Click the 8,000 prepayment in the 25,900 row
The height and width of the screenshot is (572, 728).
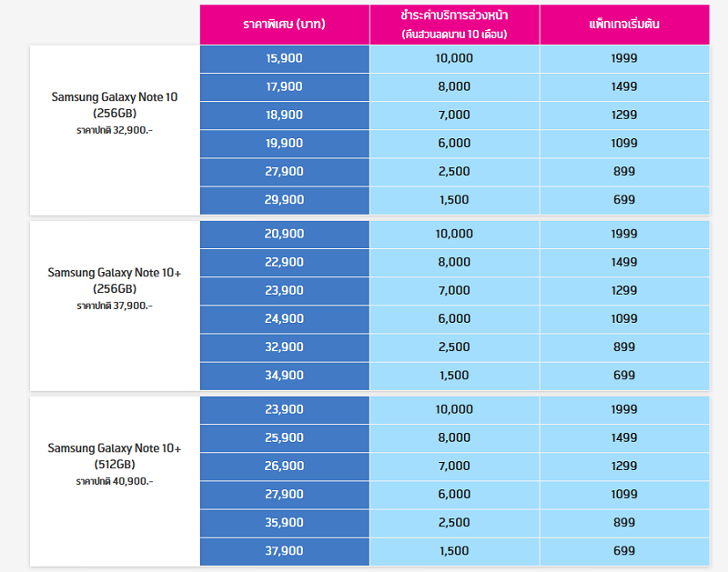[454, 438]
